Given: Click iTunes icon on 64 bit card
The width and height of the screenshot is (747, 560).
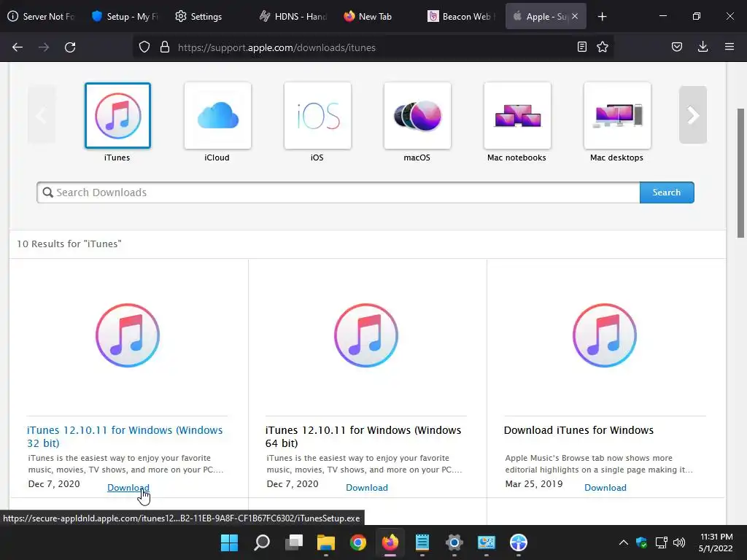Looking at the screenshot, I should tap(366, 335).
